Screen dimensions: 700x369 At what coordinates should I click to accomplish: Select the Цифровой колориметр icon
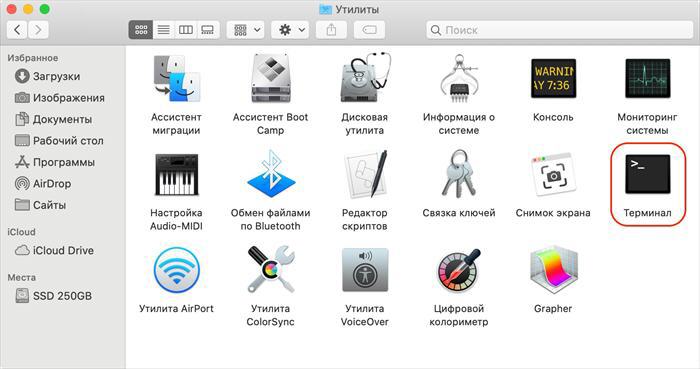tap(459, 271)
